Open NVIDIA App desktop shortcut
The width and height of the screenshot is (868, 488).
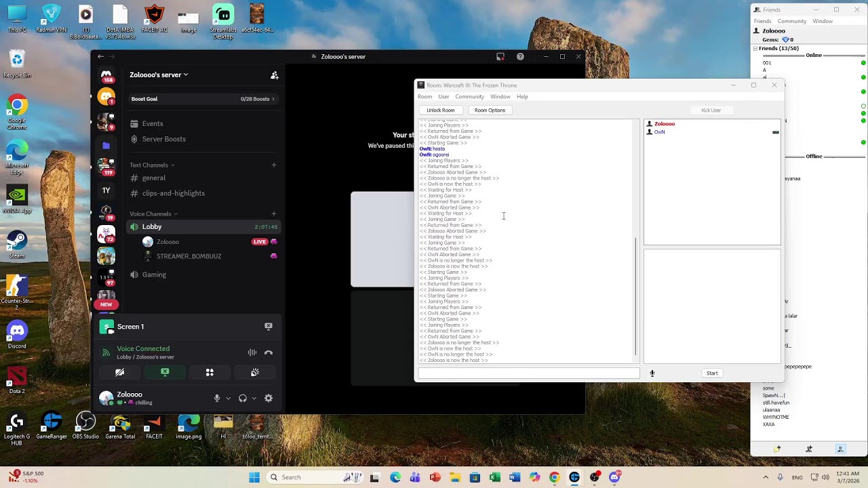tap(17, 201)
